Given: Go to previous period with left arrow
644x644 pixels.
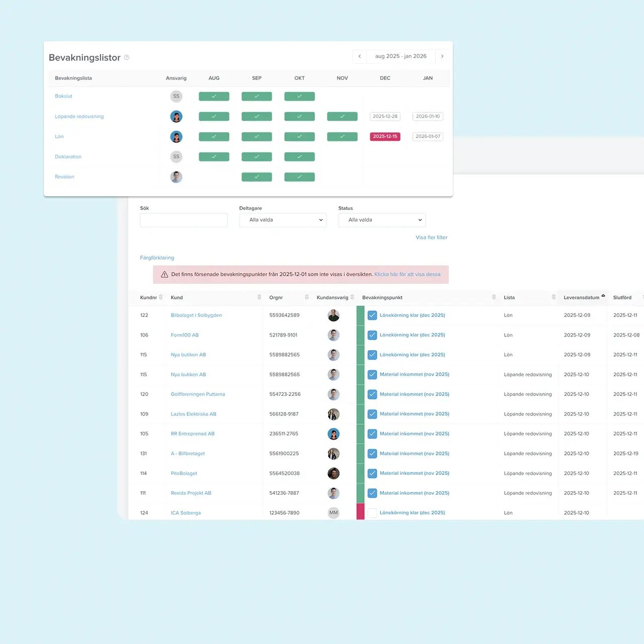Looking at the screenshot, I should [x=359, y=56].
